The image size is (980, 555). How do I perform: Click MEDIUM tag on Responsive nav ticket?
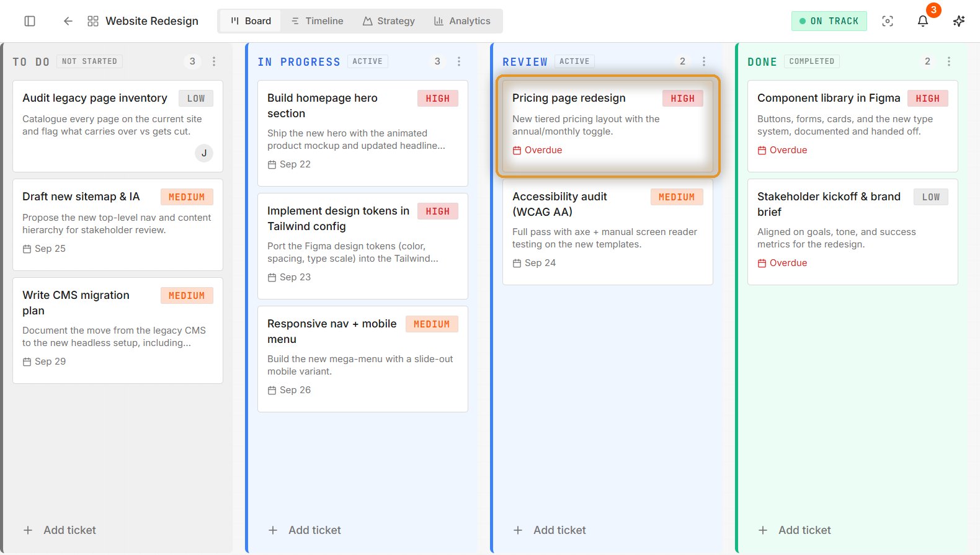pos(432,324)
